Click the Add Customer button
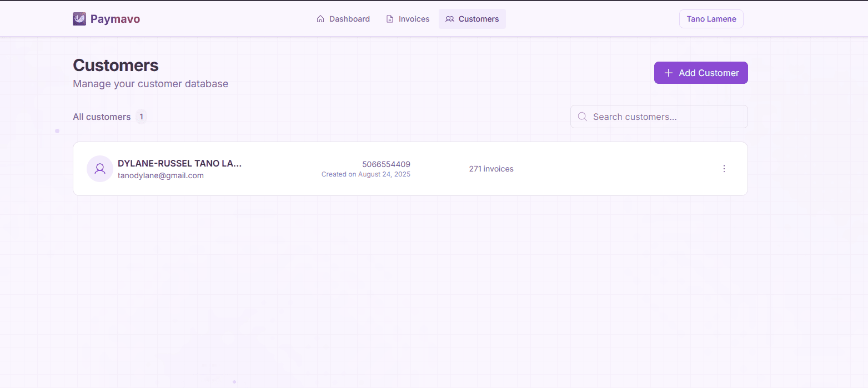The image size is (868, 388). coord(701,73)
